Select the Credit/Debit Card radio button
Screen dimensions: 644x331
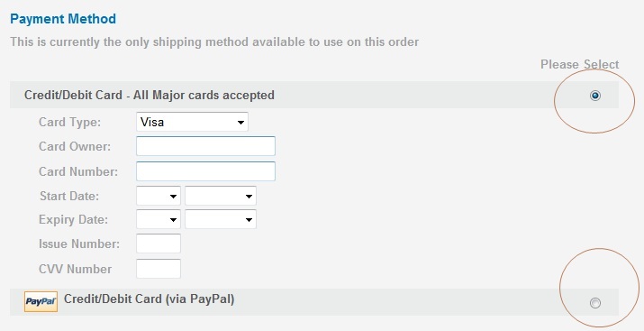click(x=594, y=96)
